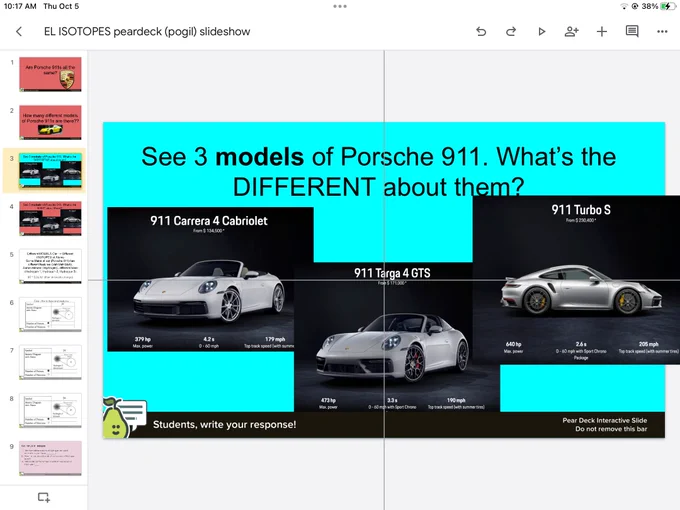Click the presentation title EL ISOTOPES peardeck
This screenshot has height=510, width=680.
pyautogui.click(x=147, y=32)
